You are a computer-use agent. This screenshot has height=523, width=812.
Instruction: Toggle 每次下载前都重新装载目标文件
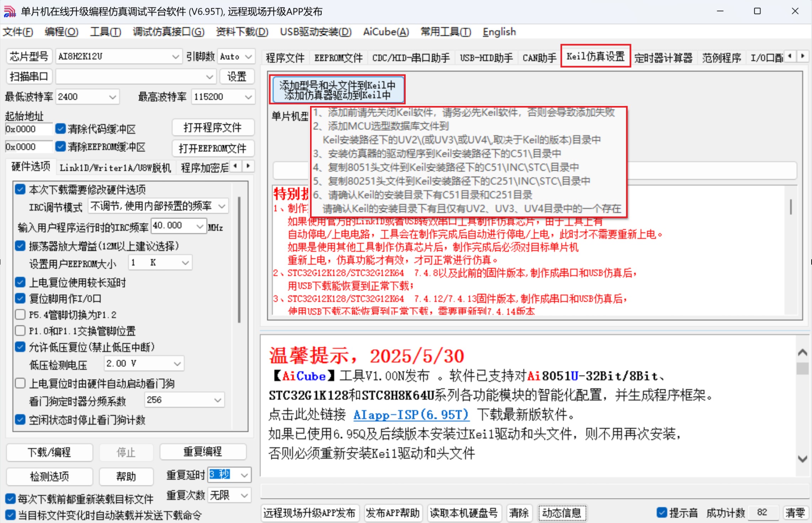click(10, 498)
